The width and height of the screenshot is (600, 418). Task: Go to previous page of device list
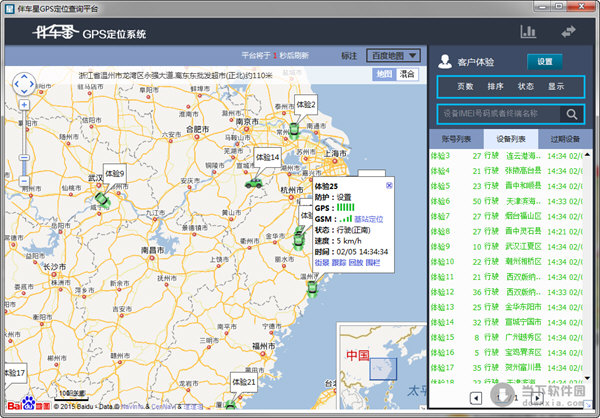pos(476,398)
